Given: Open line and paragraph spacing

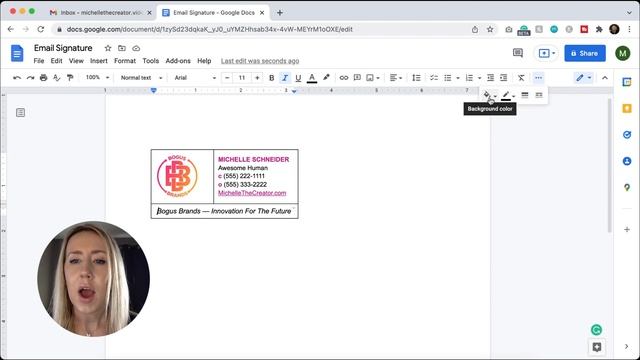Looking at the screenshot, I should click(416, 78).
